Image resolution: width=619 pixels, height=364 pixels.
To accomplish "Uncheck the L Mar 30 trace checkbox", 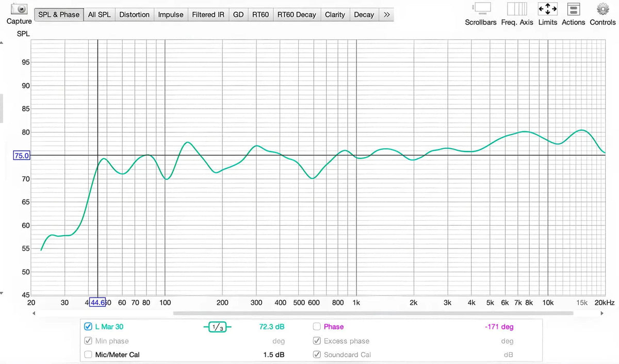I will click(x=88, y=326).
